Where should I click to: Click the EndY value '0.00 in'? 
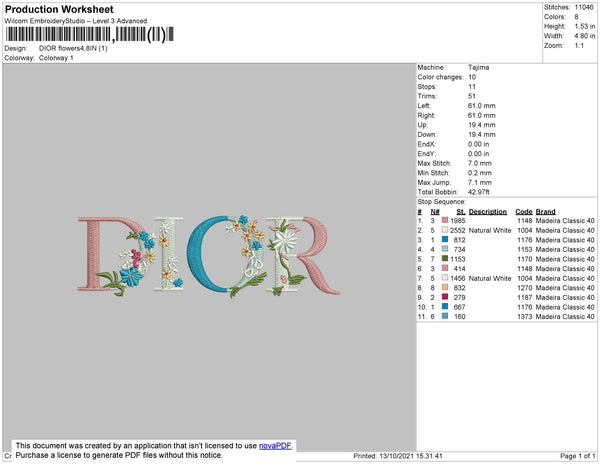pyautogui.click(x=479, y=154)
